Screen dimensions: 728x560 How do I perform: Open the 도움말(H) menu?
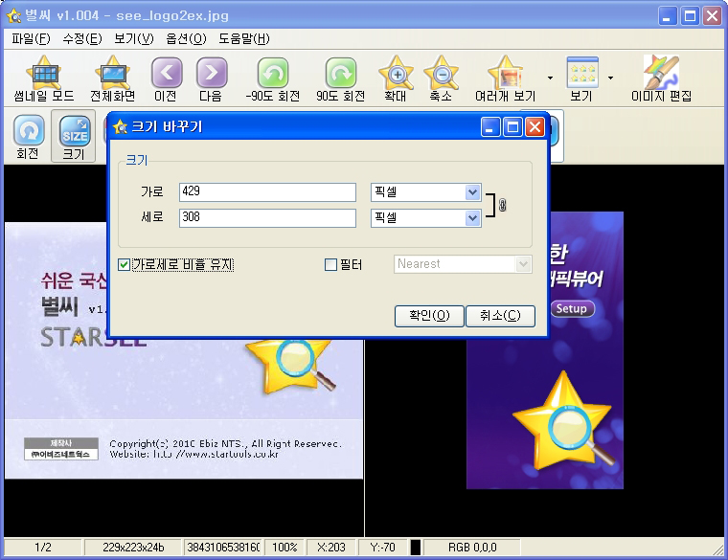[x=244, y=39]
